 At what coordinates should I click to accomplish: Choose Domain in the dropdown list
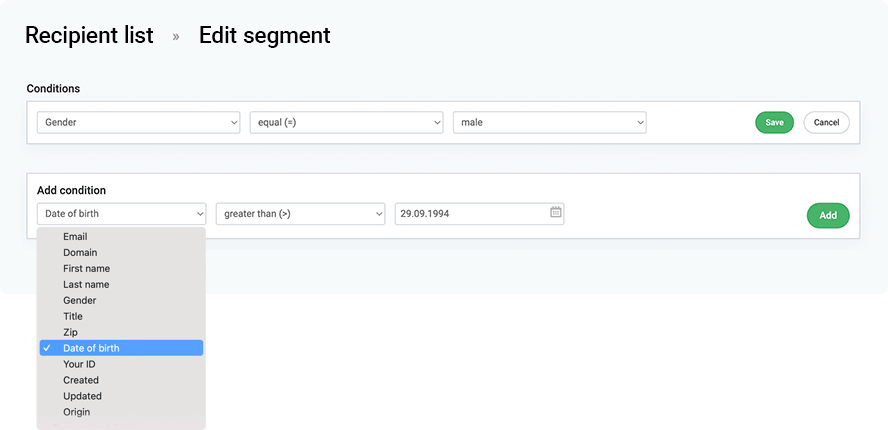click(121, 253)
